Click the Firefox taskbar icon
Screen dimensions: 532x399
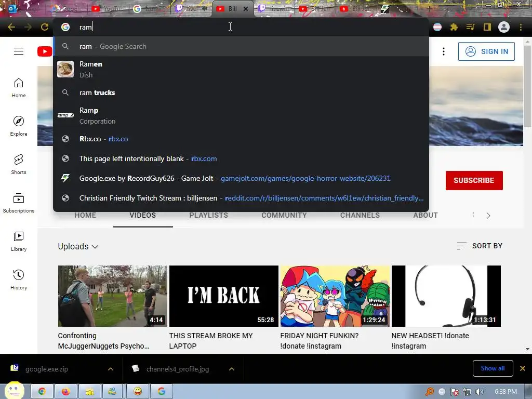pos(65,392)
